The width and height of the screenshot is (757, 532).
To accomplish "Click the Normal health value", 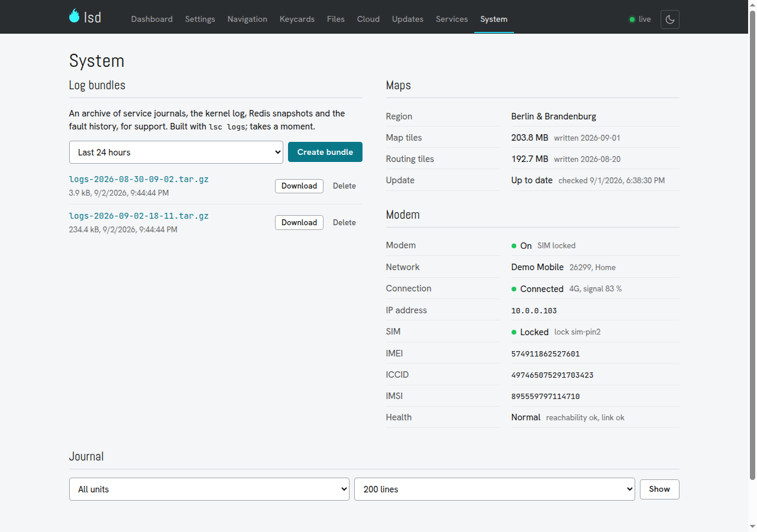I will 526,417.
